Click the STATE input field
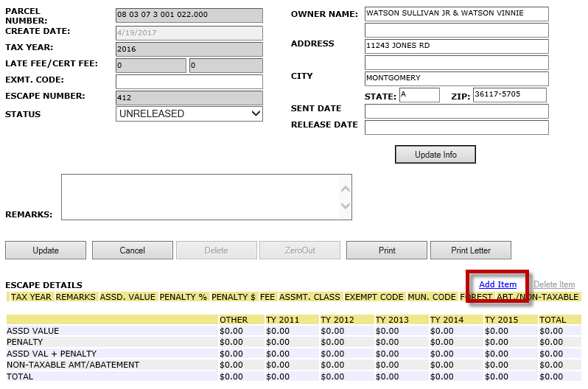 click(x=419, y=95)
